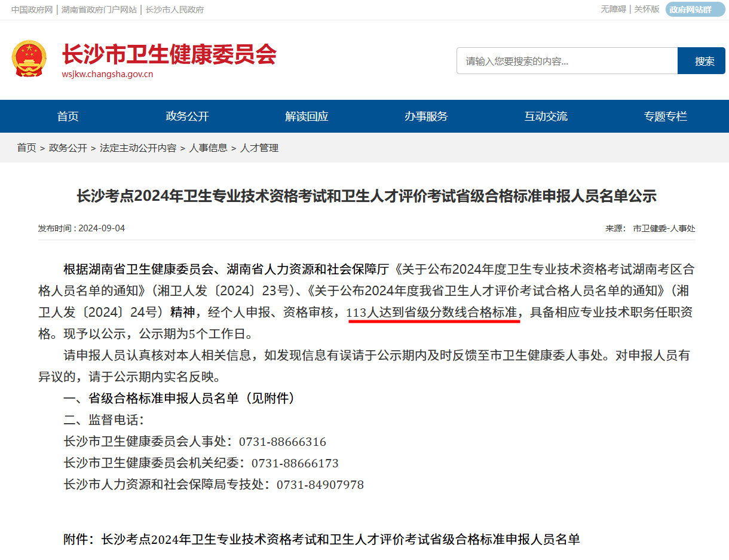The width and height of the screenshot is (729, 560).
Task: Visit the 湖南省政府门户网站 link
Action: [x=99, y=10]
